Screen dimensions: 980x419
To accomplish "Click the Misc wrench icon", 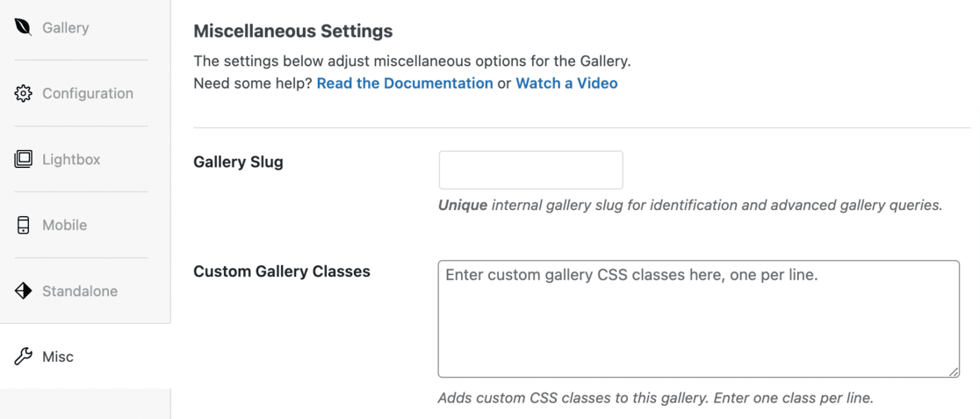I will (x=23, y=357).
